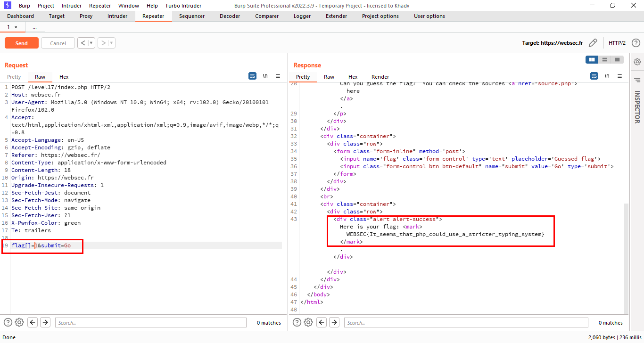Switch request view to Hex
The height and width of the screenshot is (343, 644).
click(x=64, y=77)
